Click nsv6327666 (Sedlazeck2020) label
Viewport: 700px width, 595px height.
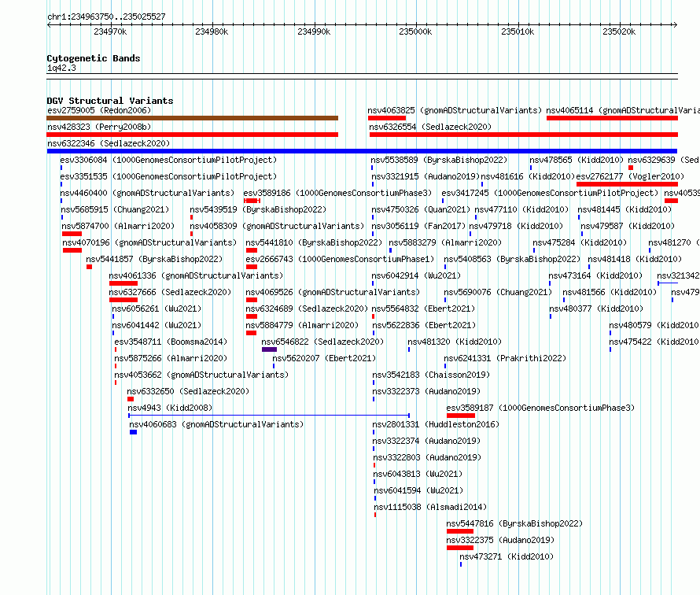170,292
